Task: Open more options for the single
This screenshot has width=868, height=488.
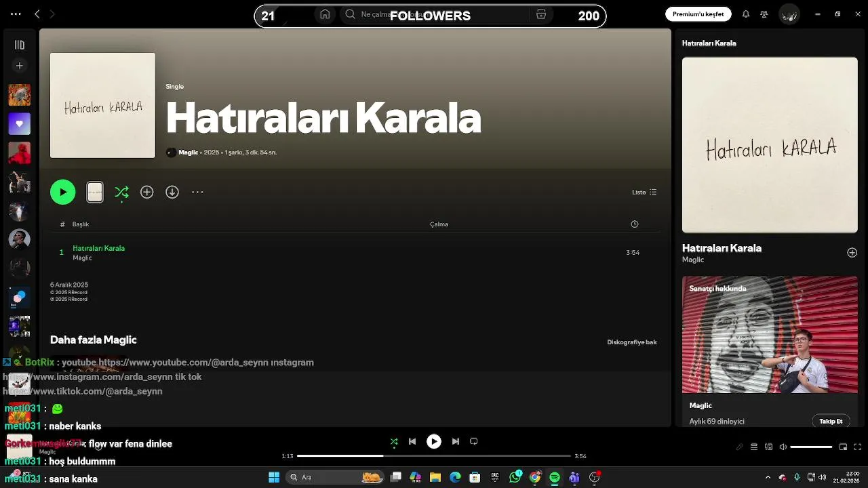Action: 197,192
